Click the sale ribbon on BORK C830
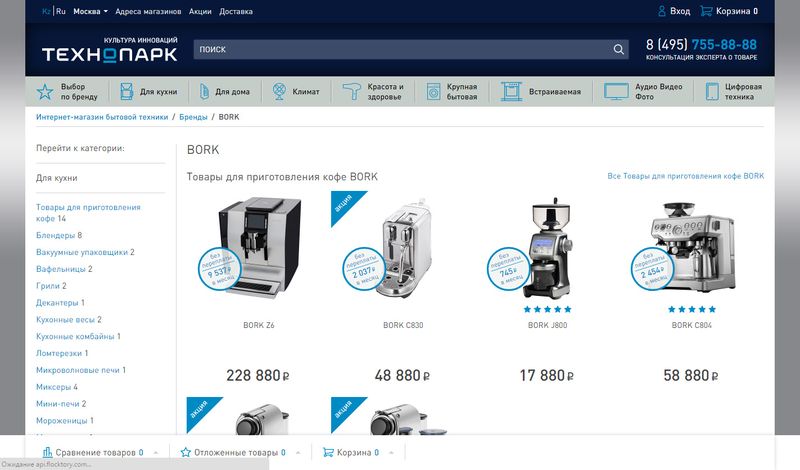The height and width of the screenshot is (470, 800). [x=344, y=204]
